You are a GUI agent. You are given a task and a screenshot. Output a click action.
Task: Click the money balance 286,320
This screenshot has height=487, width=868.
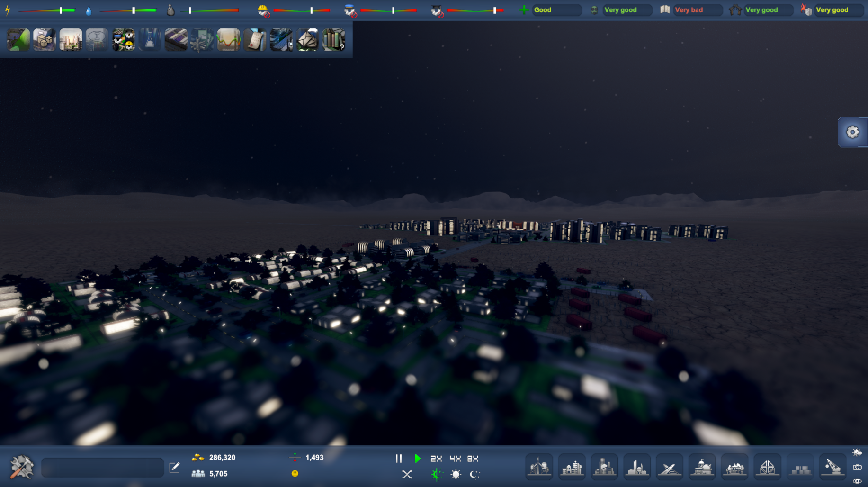pos(222,458)
